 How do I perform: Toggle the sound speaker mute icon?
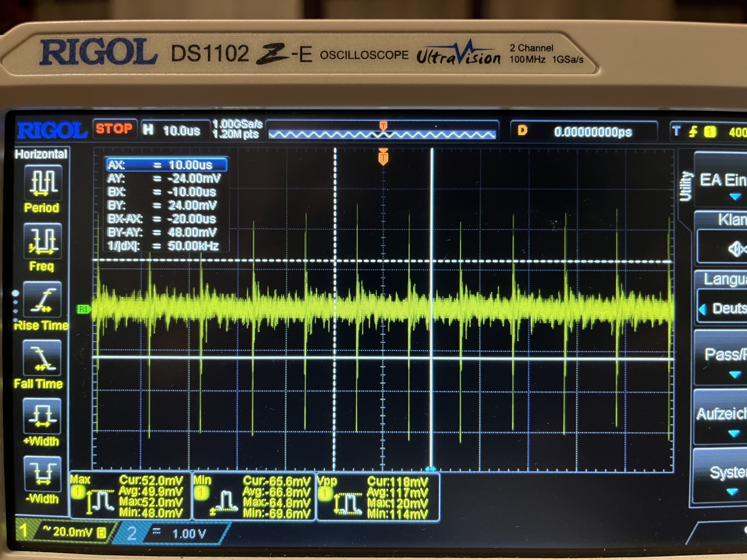pos(736,249)
